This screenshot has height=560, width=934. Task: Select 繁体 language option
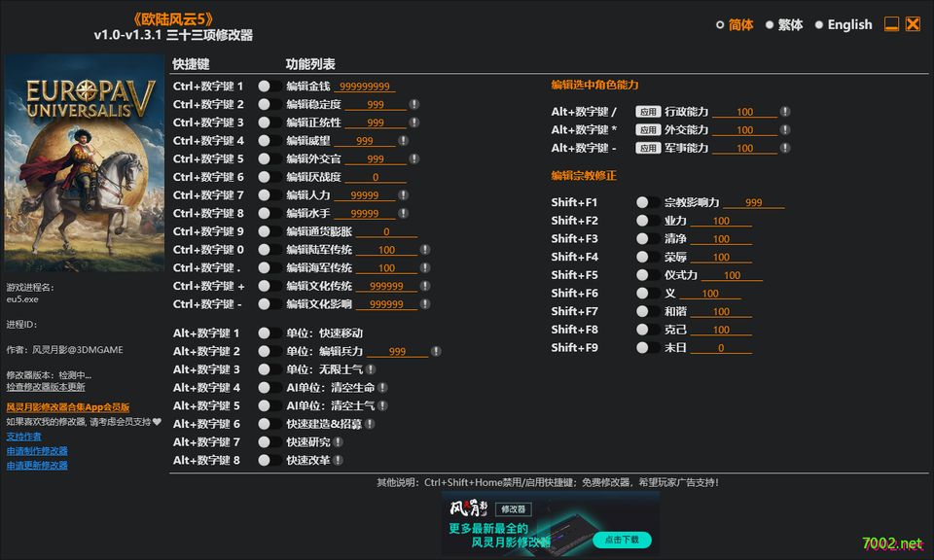click(784, 24)
